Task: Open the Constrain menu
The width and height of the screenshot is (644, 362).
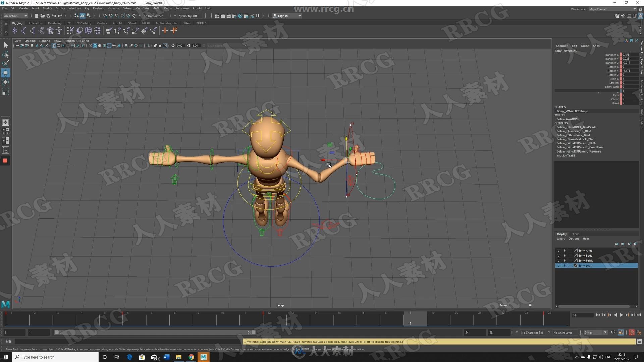Action: point(142,8)
